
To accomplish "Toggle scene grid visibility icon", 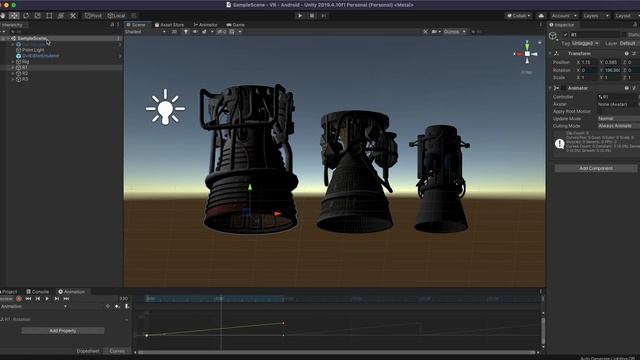I will pyautogui.click(x=232, y=31).
